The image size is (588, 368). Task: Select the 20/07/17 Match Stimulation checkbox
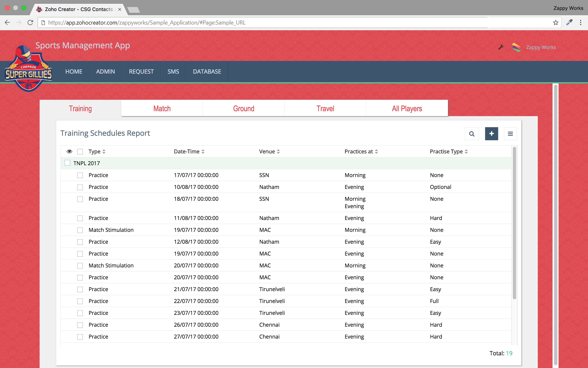80,266
